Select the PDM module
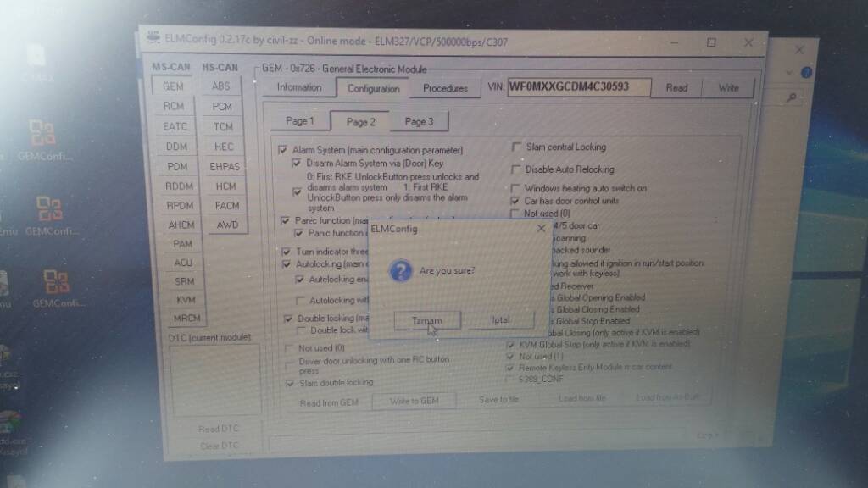 [x=178, y=167]
